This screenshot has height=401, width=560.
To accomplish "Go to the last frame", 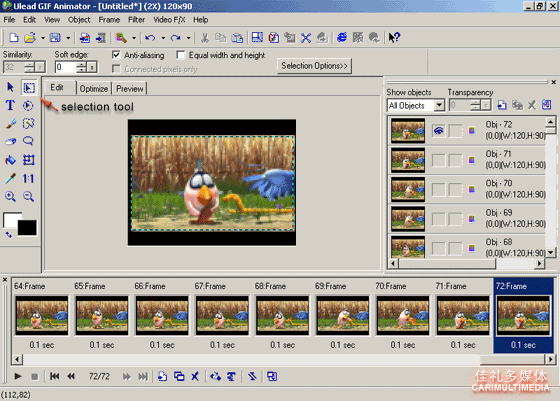I will coord(143,376).
